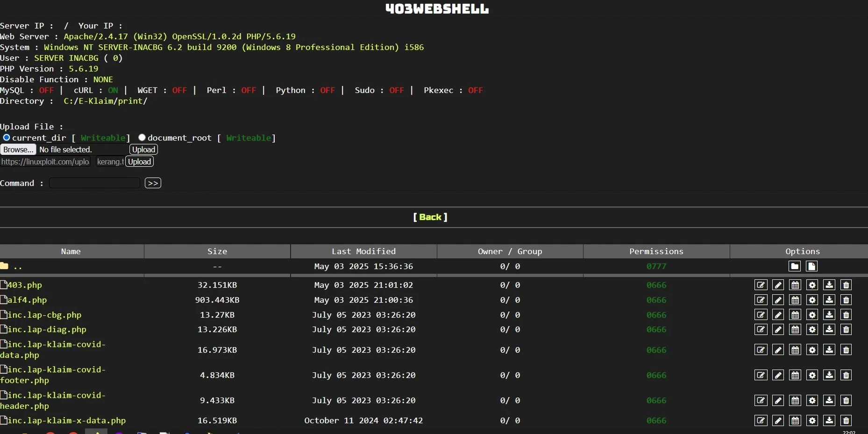Click the edit icon for inc.lap-klaim-covid-header.php

click(761, 401)
